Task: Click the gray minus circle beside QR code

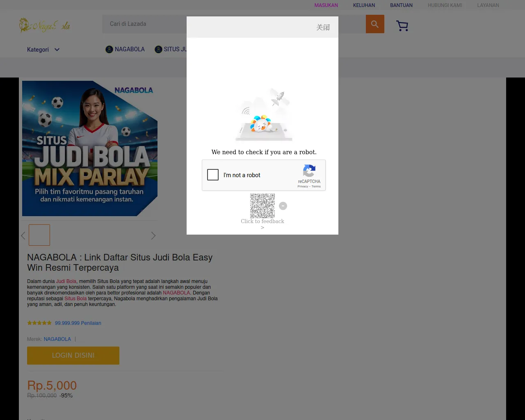Action: (283, 206)
